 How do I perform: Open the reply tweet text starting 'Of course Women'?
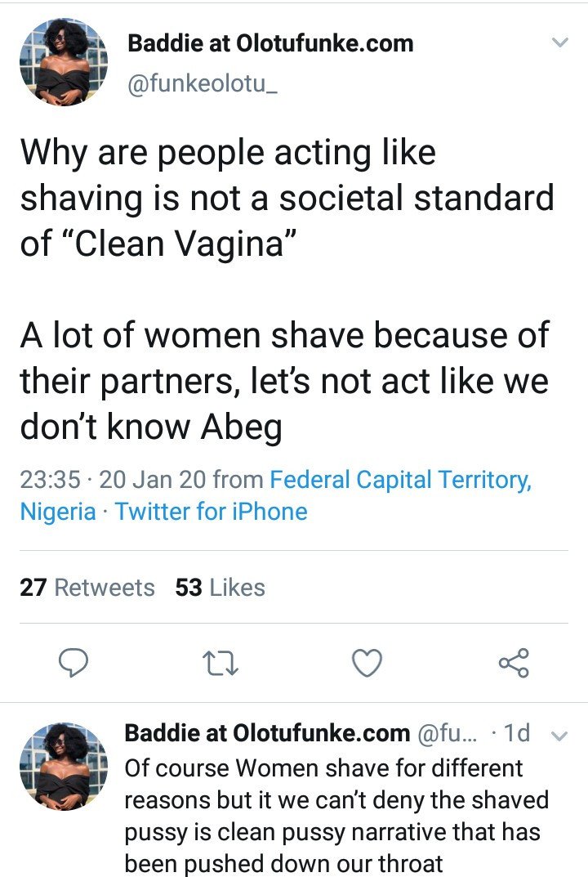coord(336,816)
